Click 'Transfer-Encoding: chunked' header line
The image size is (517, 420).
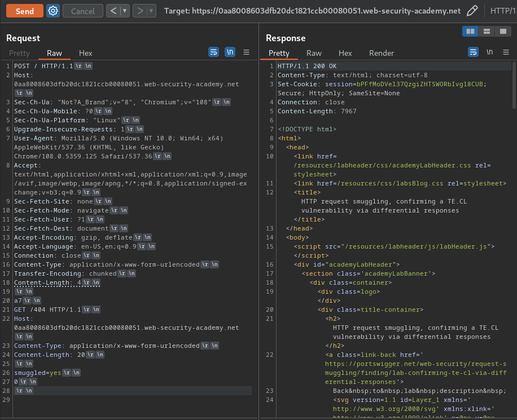[65, 273]
